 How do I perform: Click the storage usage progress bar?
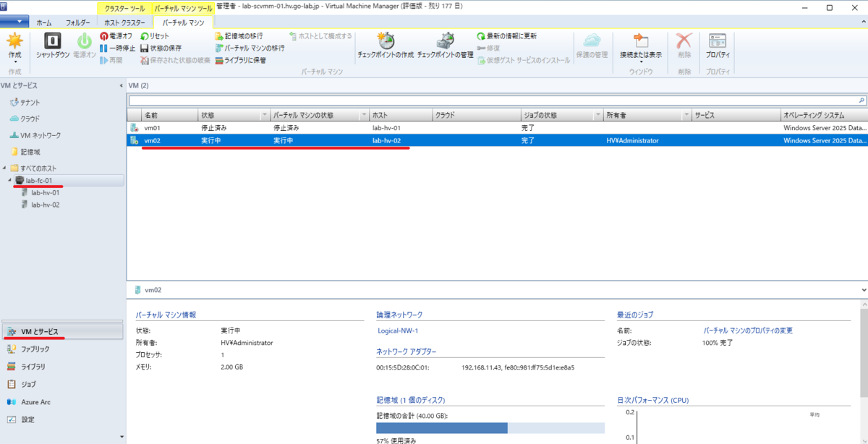[490, 428]
